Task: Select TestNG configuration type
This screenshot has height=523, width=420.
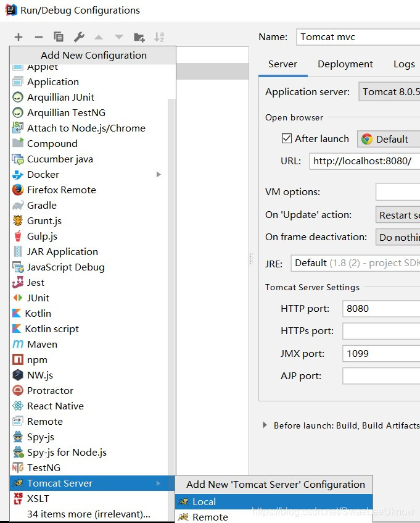Action: [89, 467]
